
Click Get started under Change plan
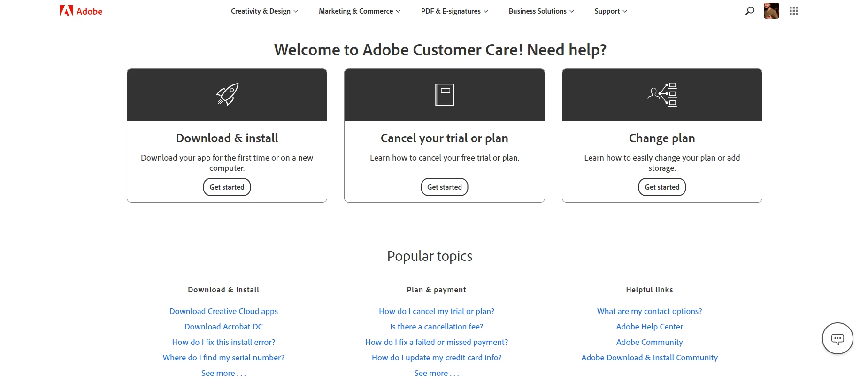pos(662,187)
